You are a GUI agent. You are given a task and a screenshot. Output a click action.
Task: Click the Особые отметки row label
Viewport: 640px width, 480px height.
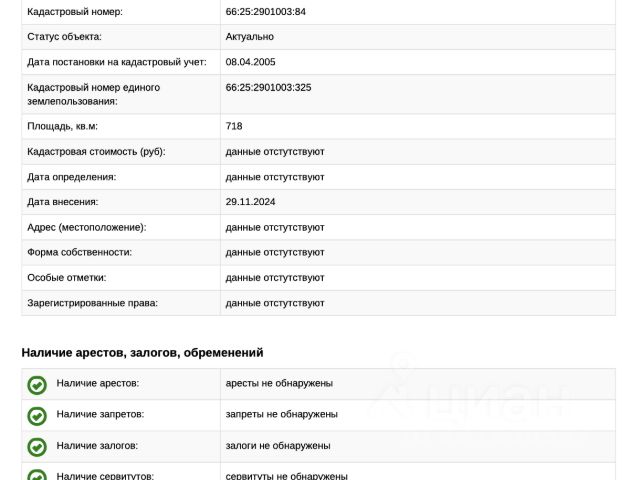(67, 277)
